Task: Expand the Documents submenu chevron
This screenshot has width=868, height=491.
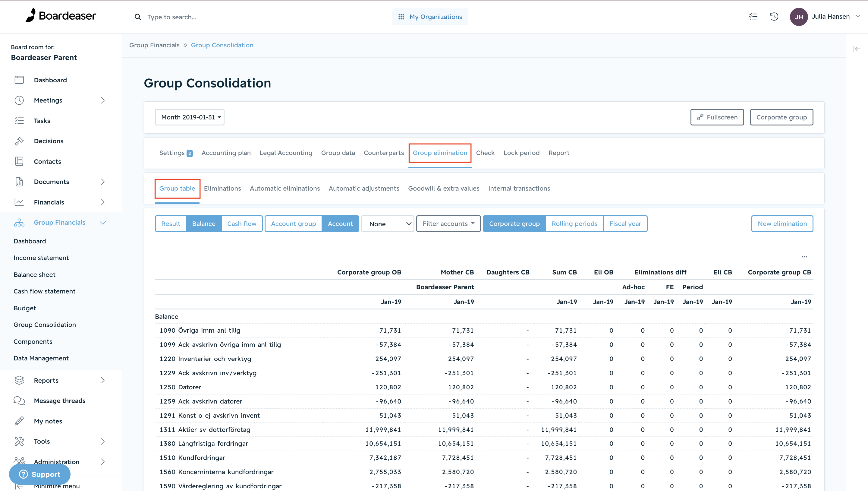Action: (103, 182)
